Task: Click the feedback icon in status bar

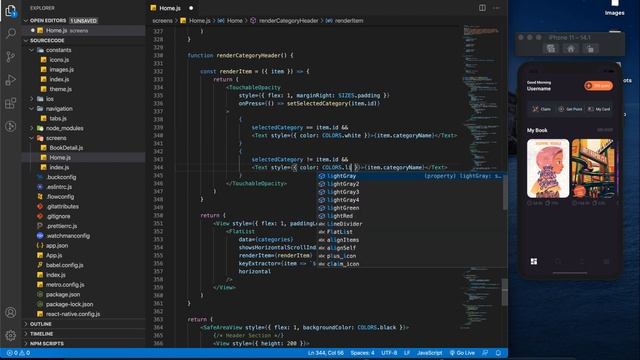Action: pos(485,353)
